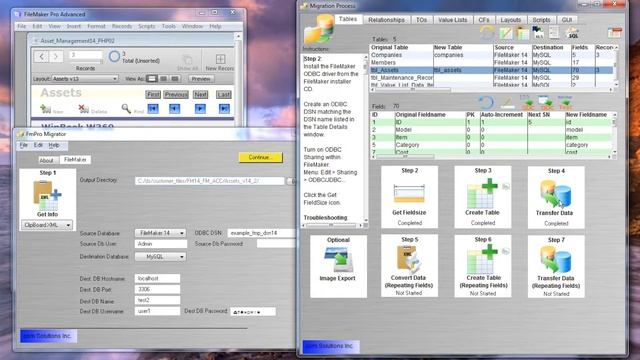This screenshot has width=640, height=360.
Task: Click the Last button in Assets layout
Action: 223,95
